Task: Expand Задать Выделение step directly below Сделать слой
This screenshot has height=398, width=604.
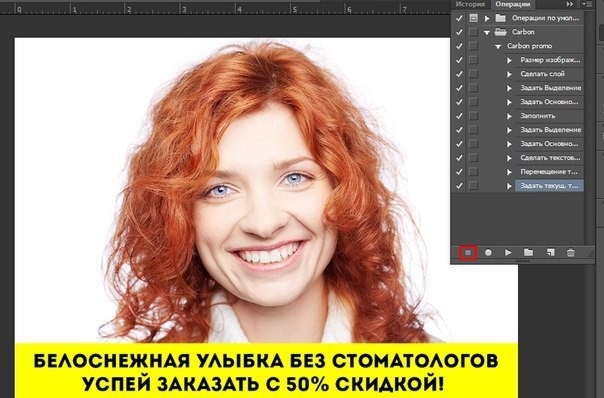Action: (509, 88)
